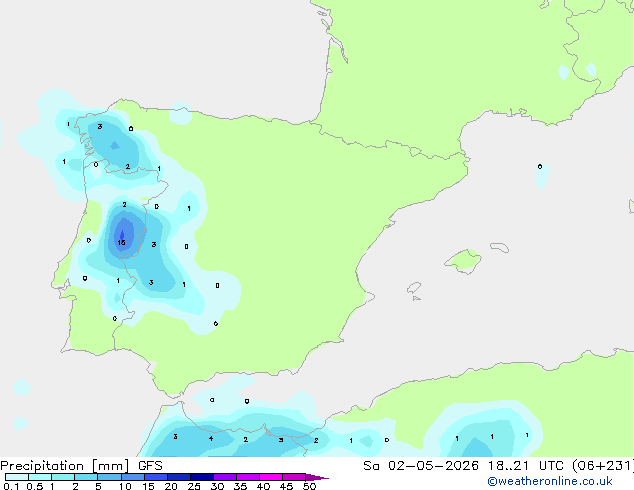This screenshot has width=634, height=490.
Task: Click the 2–5 mm legend color swatch
Action: click(86, 477)
